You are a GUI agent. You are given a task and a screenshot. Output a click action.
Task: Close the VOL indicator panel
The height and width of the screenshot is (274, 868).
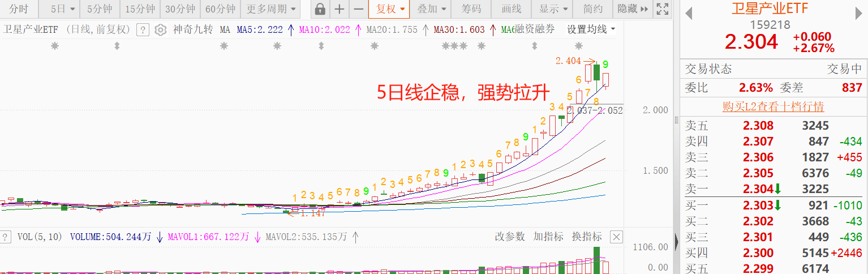coord(616,237)
